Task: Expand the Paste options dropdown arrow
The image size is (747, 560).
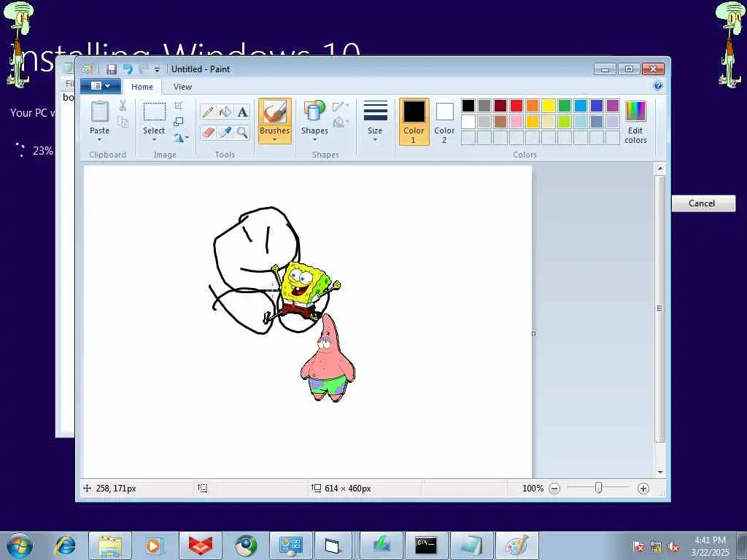Action: tap(99, 140)
